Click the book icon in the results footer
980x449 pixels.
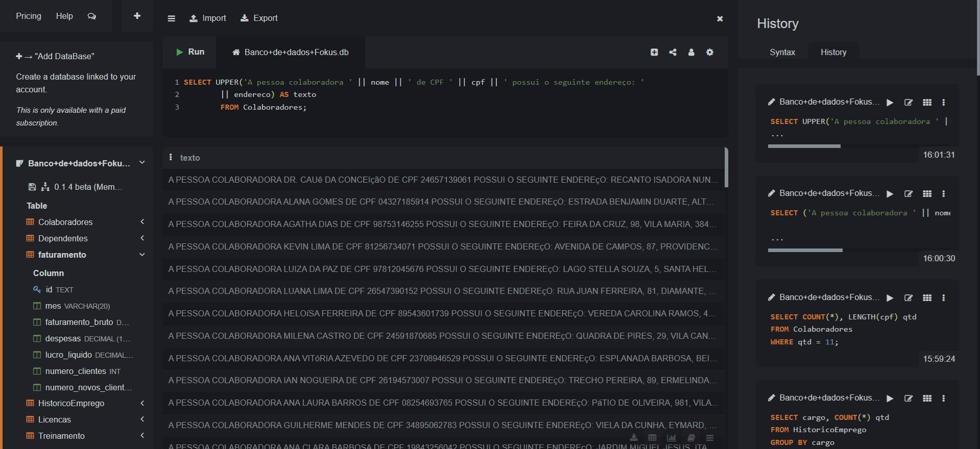click(x=691, y=438)
